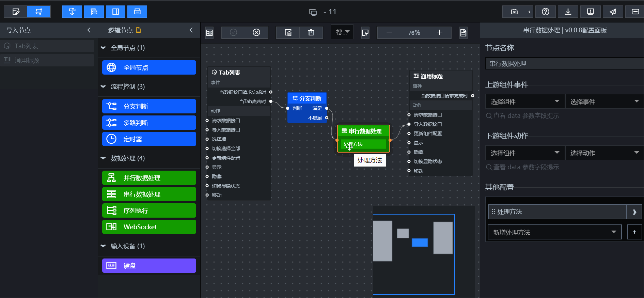Image resolution: width=644 pixels, height=298 pixels.
Task: Zoom out with the minus button
Action: [x=389, y=32]
